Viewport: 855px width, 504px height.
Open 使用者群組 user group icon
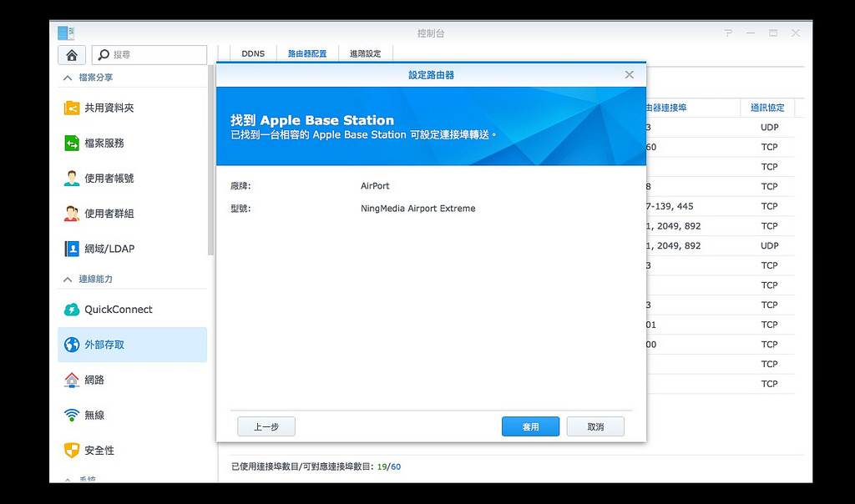click(72, 214)
